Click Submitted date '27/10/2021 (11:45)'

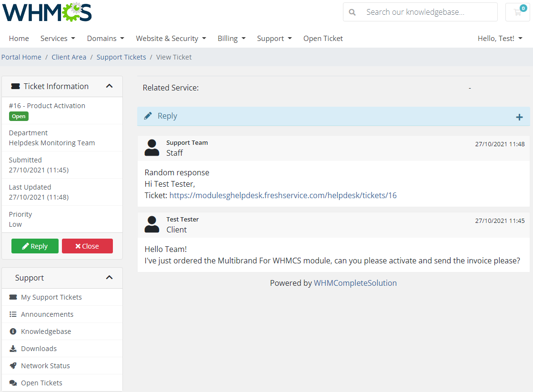click(39, 170)
